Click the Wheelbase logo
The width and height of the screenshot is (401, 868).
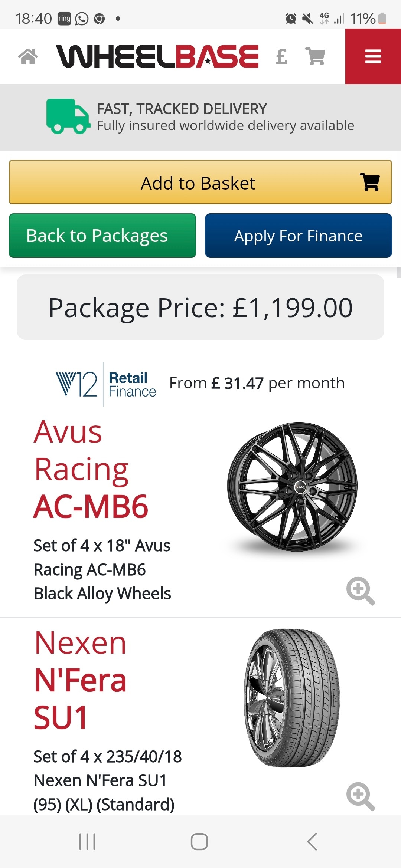[157, 56]
